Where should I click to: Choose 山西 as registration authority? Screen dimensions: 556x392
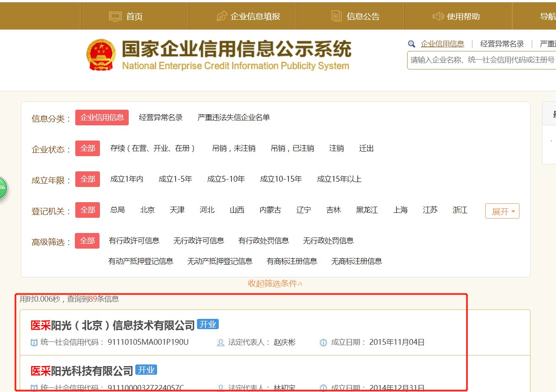pyautogui.click(x=237, y=210)
